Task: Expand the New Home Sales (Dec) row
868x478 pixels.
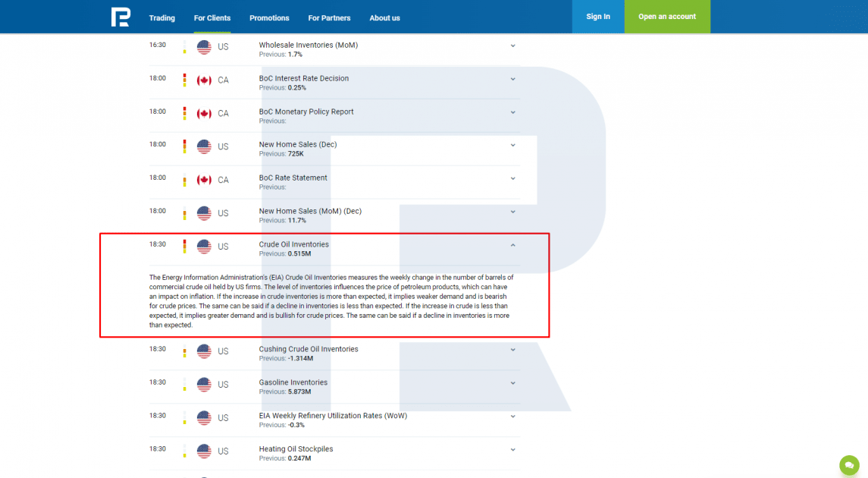Action: (512, 145)
